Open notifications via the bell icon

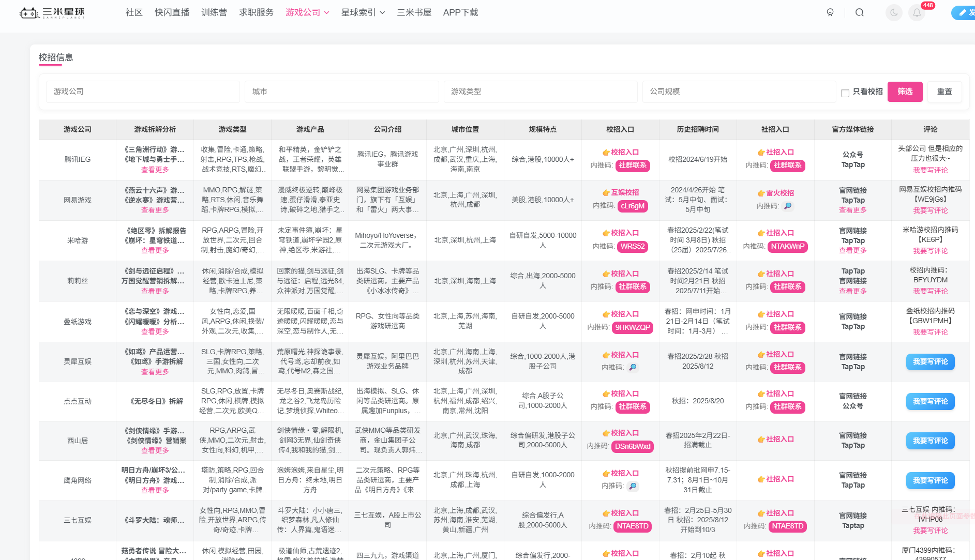tap(917, 12)
